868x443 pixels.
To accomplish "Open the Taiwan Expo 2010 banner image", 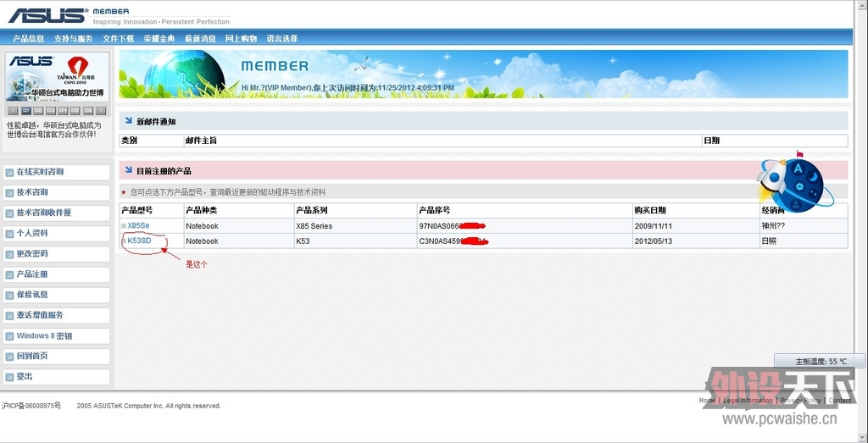I will (58, 76).
